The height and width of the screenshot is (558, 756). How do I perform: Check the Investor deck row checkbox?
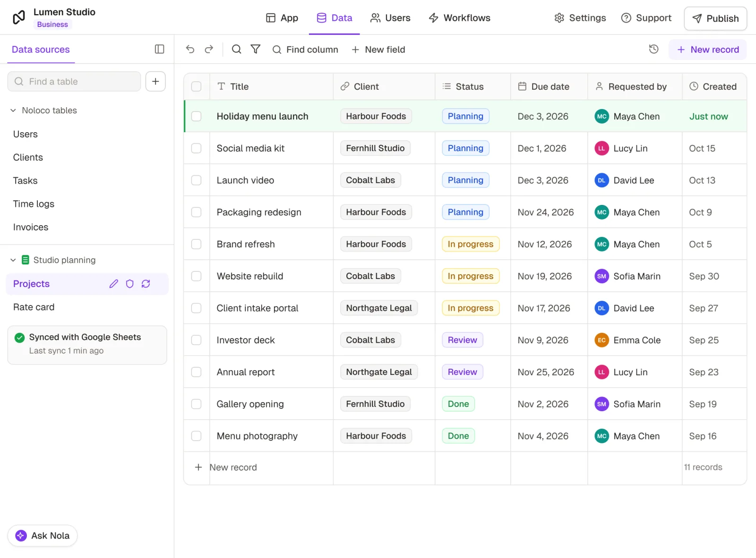click(197, 340)
